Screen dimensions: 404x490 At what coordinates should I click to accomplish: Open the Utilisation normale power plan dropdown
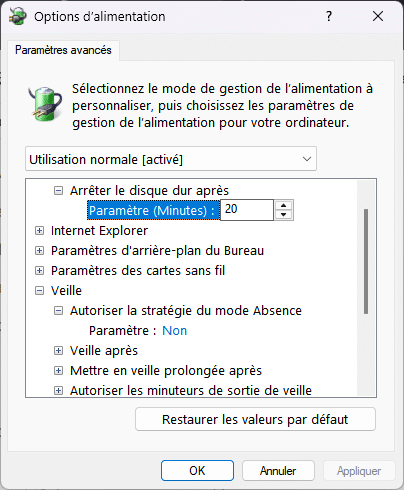click(171, 159)
